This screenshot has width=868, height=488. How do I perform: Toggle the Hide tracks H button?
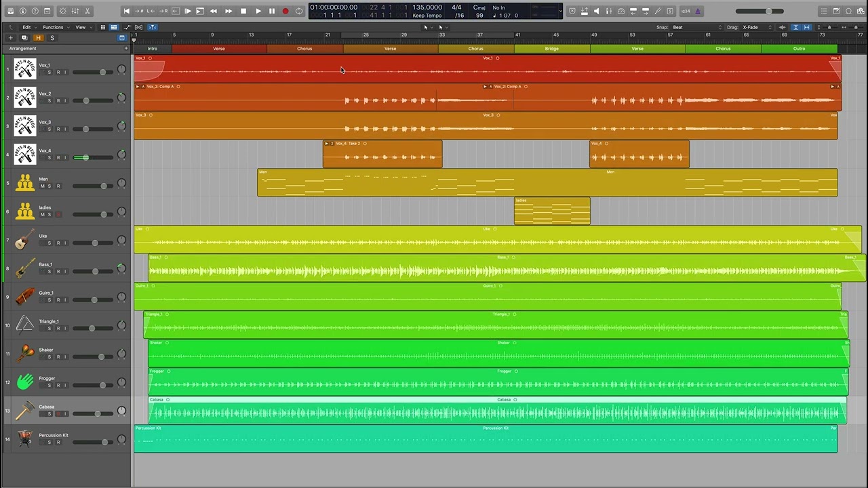tap(39, 38)
